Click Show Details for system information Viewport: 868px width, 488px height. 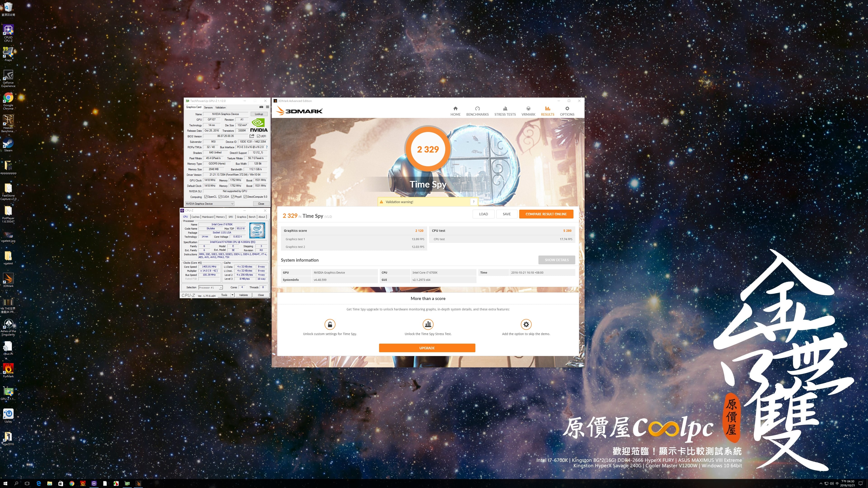coord(556,260)
